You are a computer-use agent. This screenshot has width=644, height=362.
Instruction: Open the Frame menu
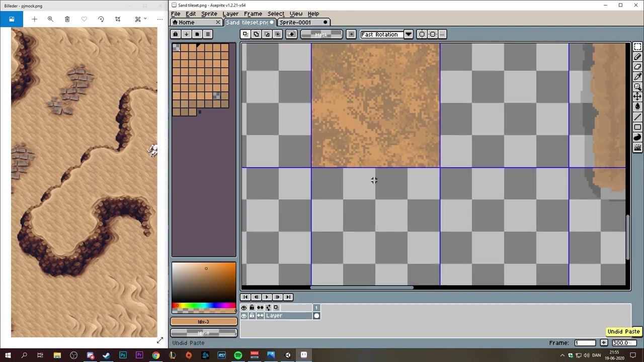(253, 14)
